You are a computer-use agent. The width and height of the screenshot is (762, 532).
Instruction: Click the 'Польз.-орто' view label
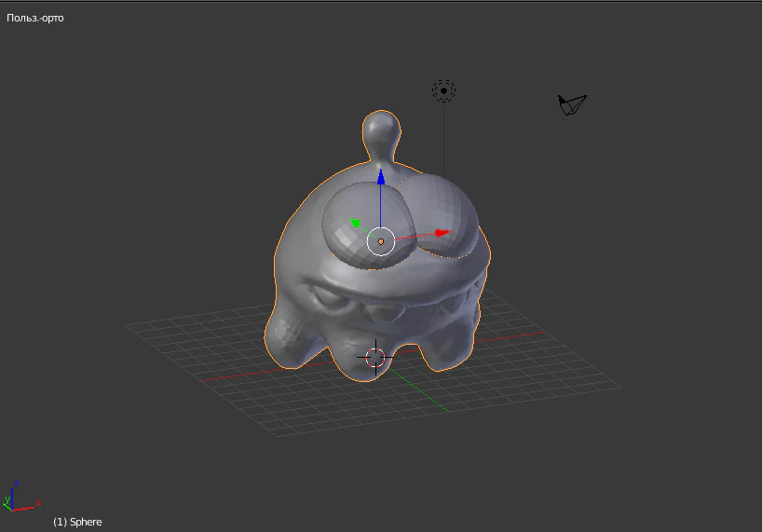[x=35, y=18]
